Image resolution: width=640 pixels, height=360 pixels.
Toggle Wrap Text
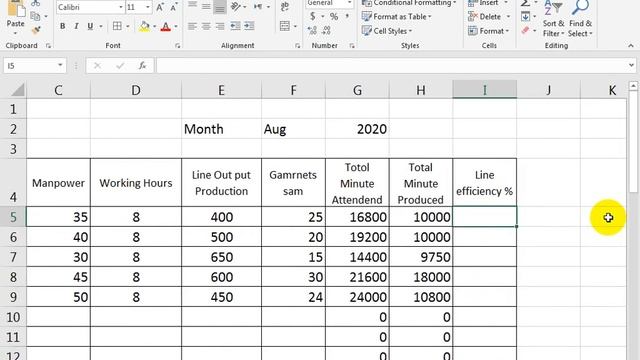tap(285, 7)
